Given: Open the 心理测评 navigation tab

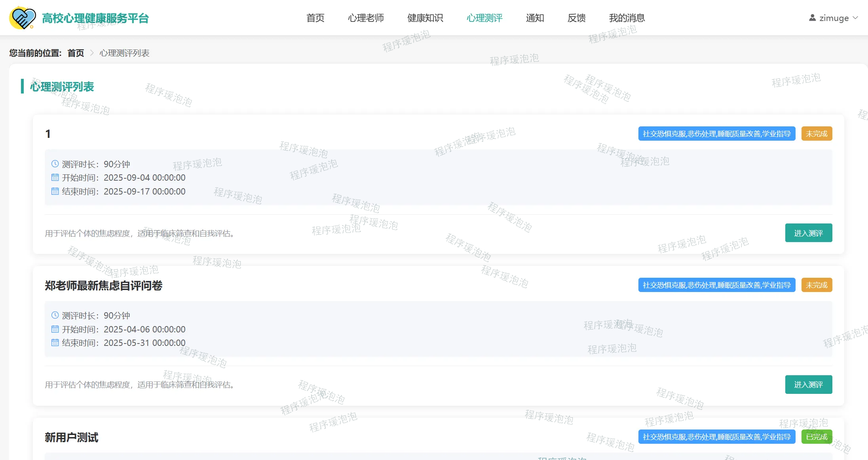Looking at the screenshot, I should pyautogui.click(x=484, y=18).
